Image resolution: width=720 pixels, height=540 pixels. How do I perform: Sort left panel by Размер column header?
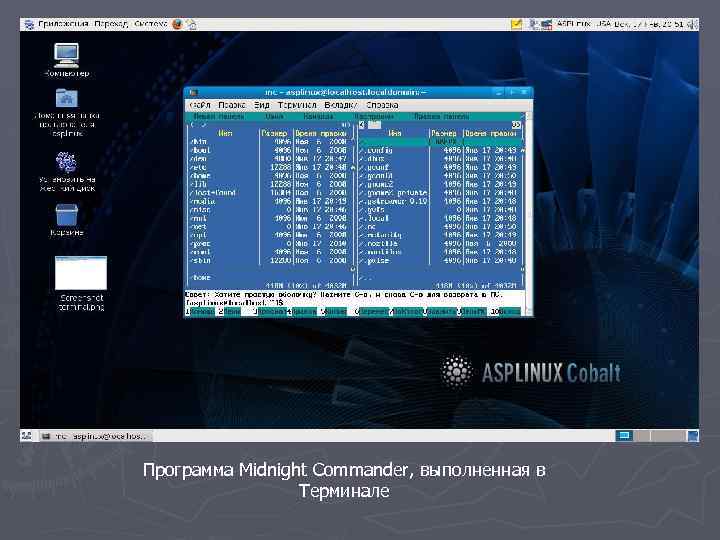point(274,133)
